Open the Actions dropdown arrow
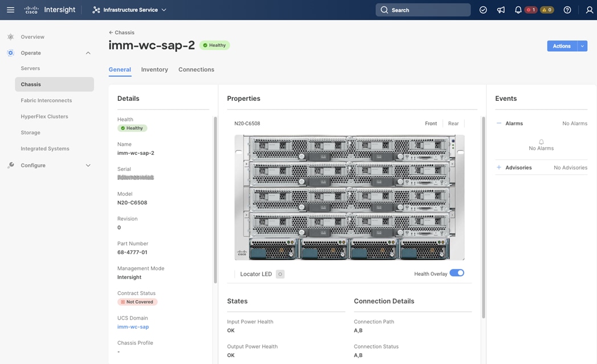The image size is (597, 364). 583,46
